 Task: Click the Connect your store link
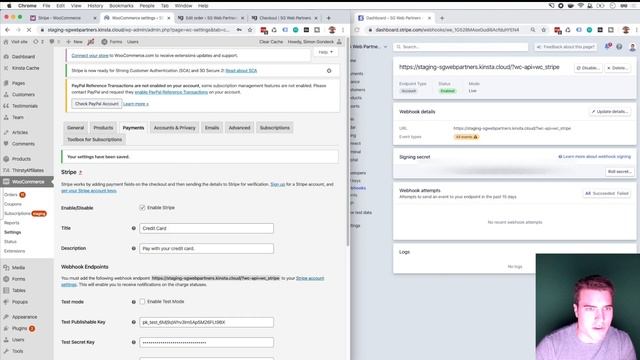tap(90, 56)
